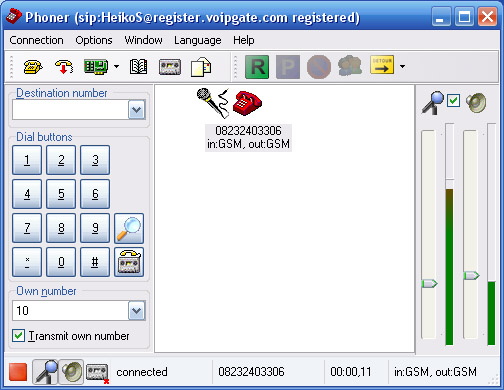Click the phone-on-cassette button near keypad
This screenshot has width=504, height=390.
(129, 262)
